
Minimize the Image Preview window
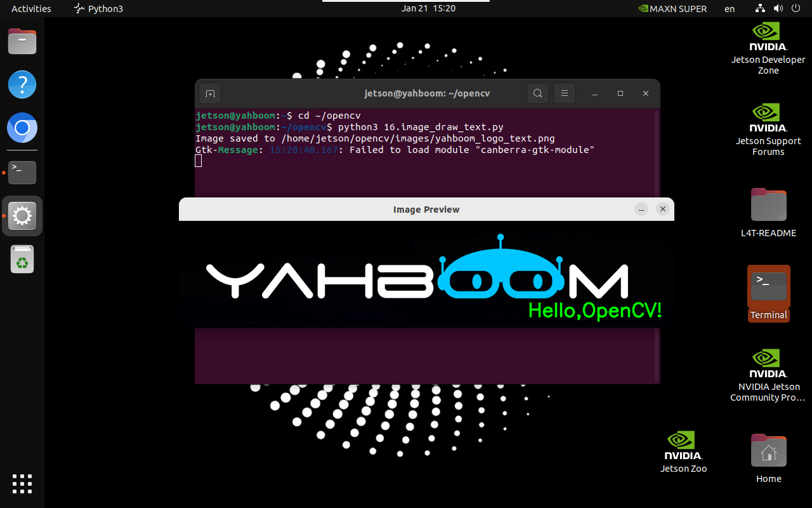641,209
